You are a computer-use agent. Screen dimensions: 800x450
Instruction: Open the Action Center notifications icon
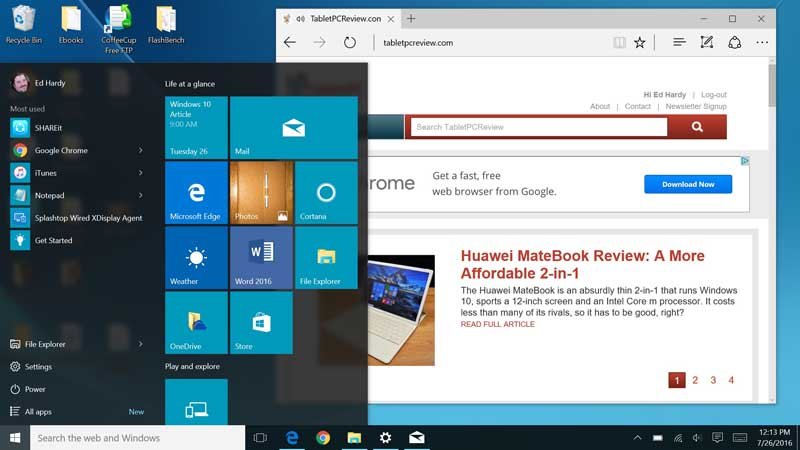pos(717,438)
